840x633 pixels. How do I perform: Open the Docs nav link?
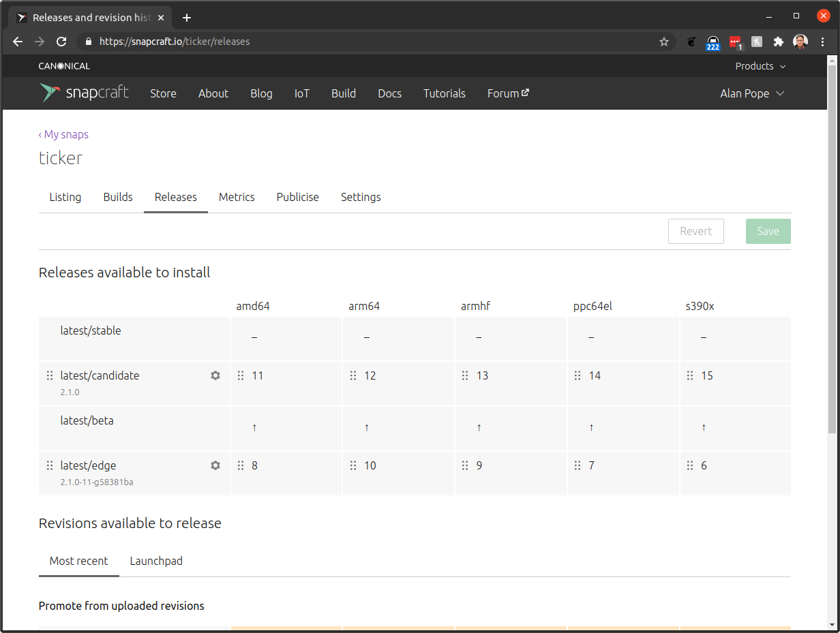pyautogui.click(x=389, y=93)
